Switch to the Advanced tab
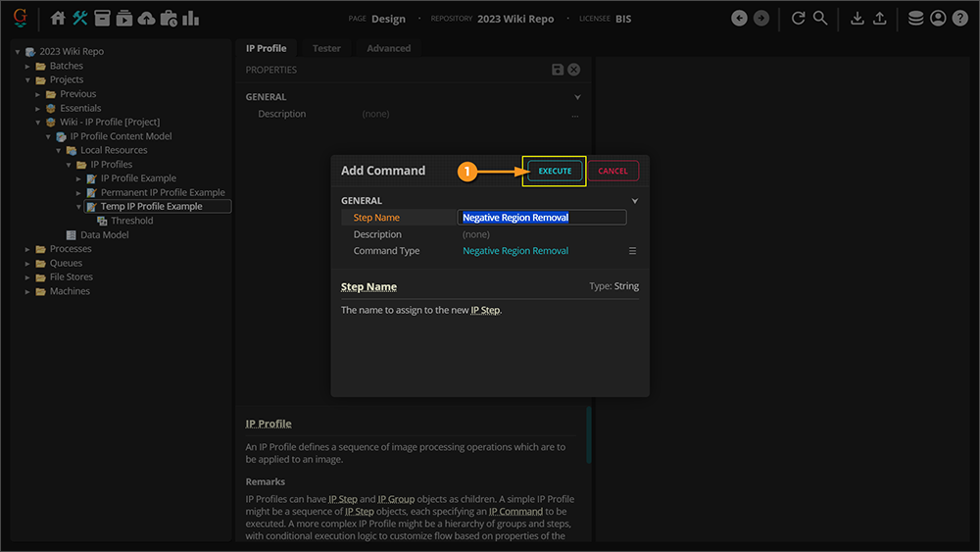This screenshot has width=980, height=552. click(x=388, y=48)
